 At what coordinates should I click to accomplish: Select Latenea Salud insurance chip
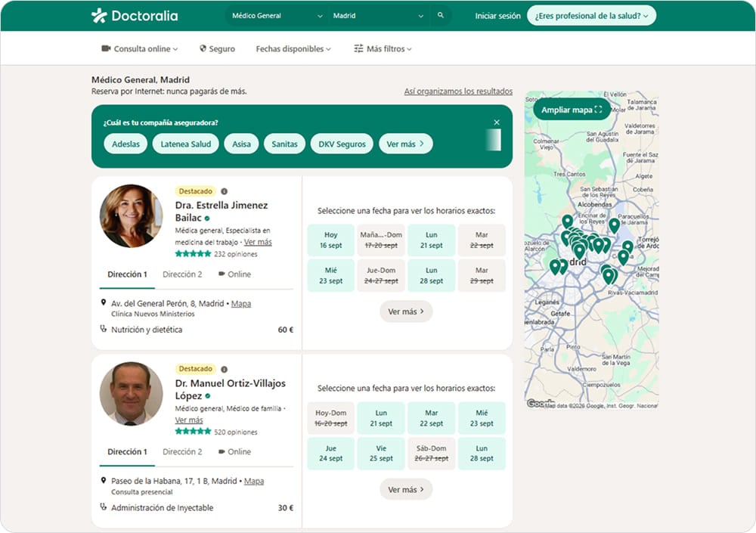[186, 144]
